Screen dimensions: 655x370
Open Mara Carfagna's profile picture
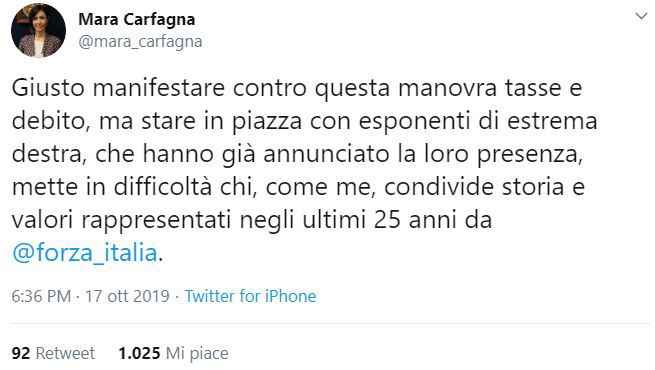point(38,30)
